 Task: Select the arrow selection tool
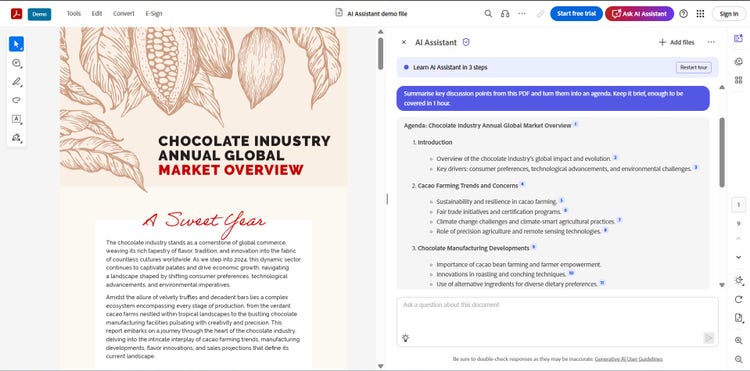16,44
